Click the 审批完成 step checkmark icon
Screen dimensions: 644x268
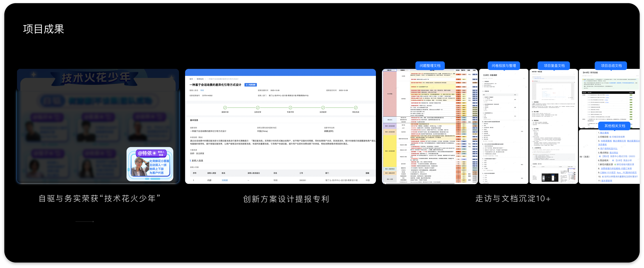pos(356,107)
